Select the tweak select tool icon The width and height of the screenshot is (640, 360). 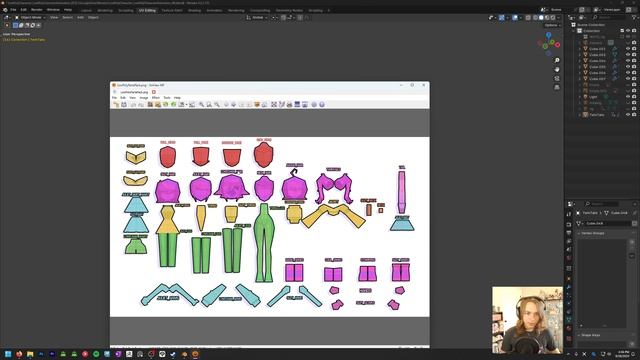pyautogui.click(x=7, y=25)
